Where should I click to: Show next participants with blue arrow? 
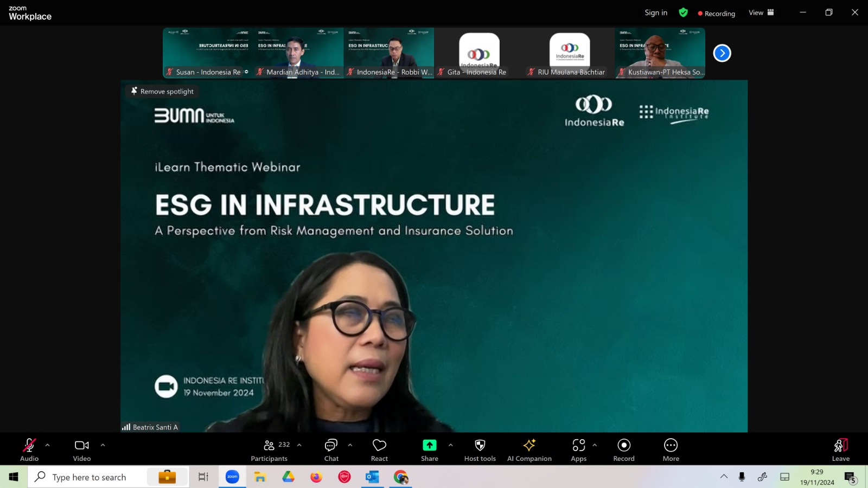point(722,53)
